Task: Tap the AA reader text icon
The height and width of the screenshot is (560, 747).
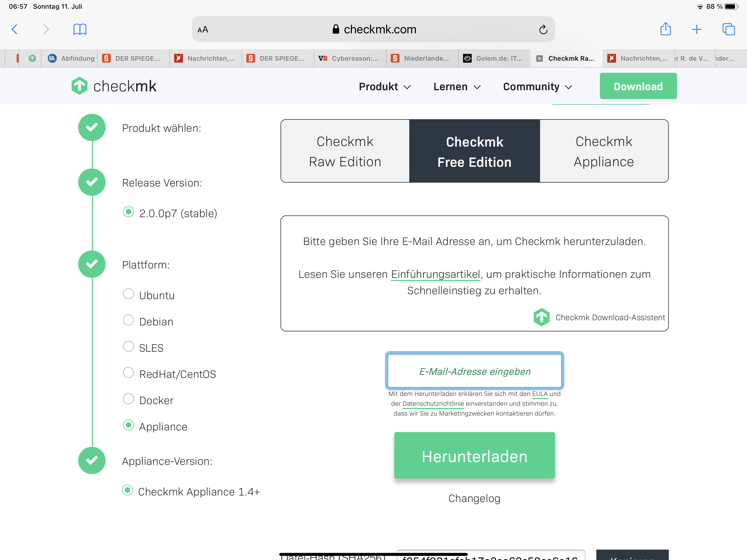Action: coord(203,30)
